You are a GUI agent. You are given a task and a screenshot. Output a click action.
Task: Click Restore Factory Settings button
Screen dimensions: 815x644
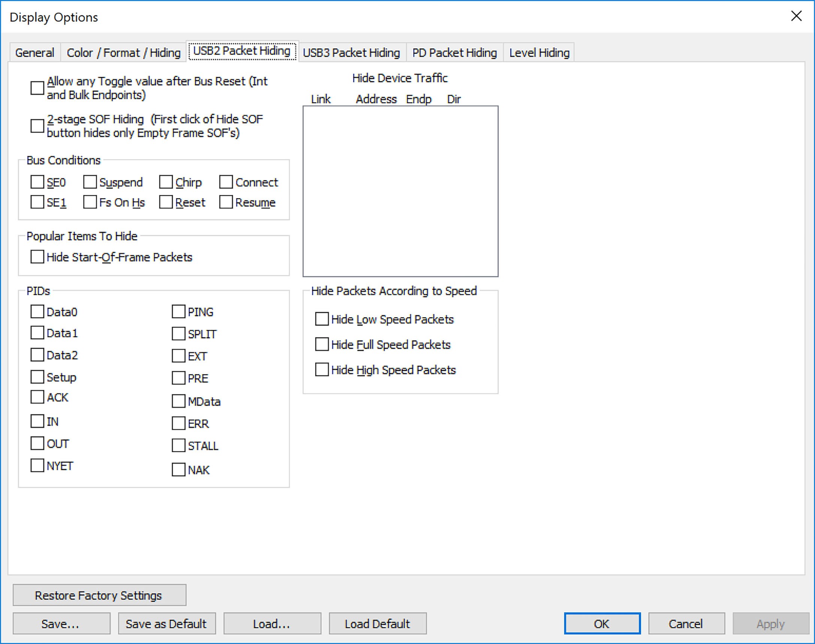(100, 595)
